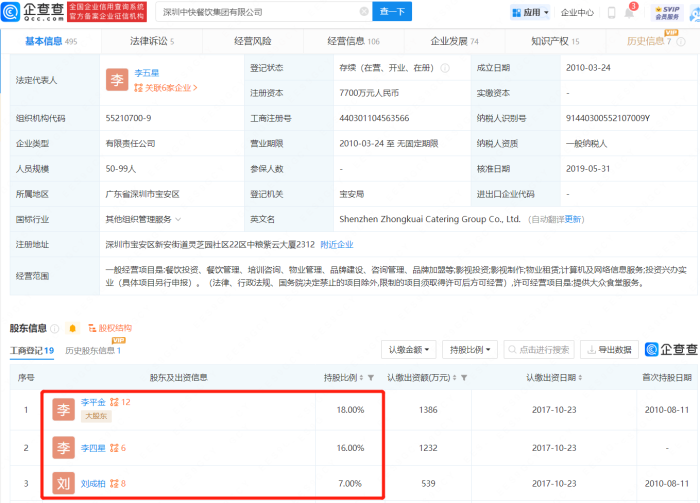Click the 大股东 tag
Viewport: 700px width, 503px height.
coord(96,416)
